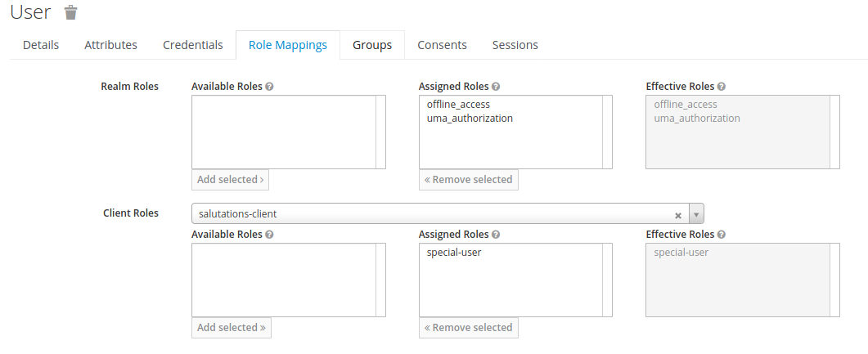
Task: Open the Client Roles dropdown arrow
Action: tap(696, 213)
